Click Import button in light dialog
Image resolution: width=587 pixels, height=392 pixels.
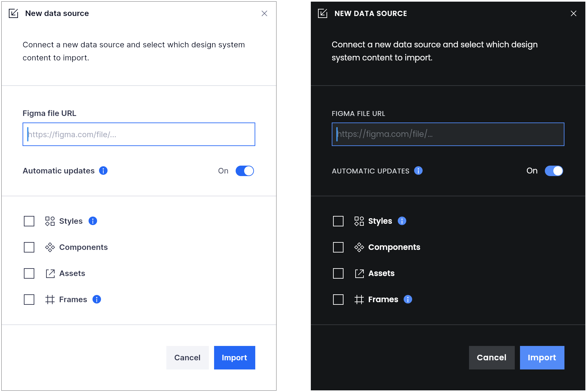(235, 358)
